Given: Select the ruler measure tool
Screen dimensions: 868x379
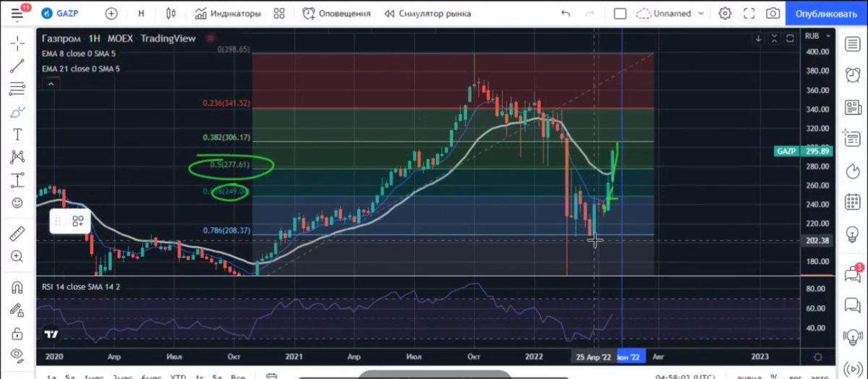Looking at the screenshot, I should (17, 233).
